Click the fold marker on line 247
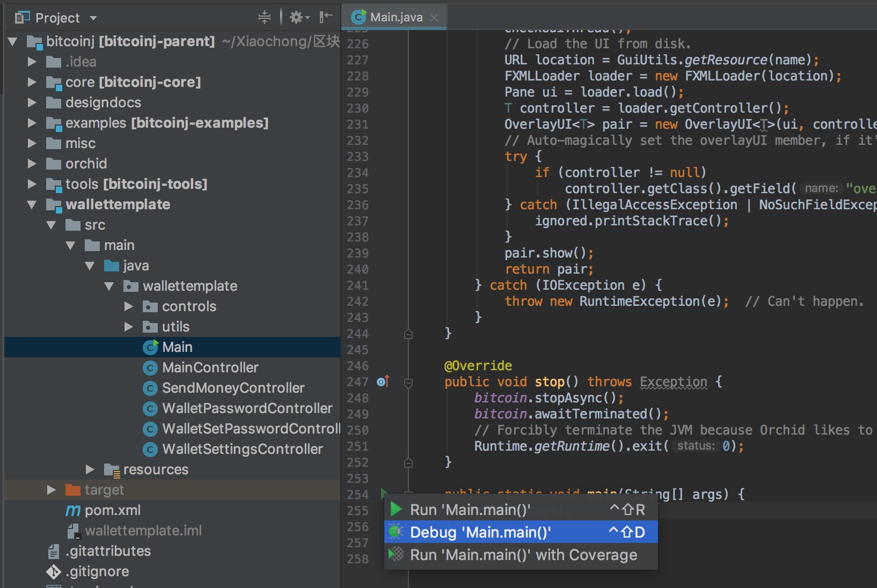 click(x=408, y=383)
